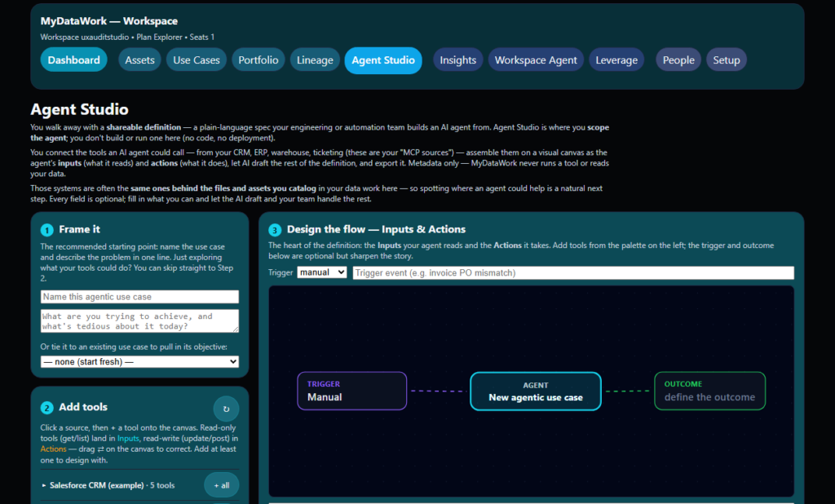
Task: Open the Trigger type manual dropdown
Action: [x=322, y=272]
